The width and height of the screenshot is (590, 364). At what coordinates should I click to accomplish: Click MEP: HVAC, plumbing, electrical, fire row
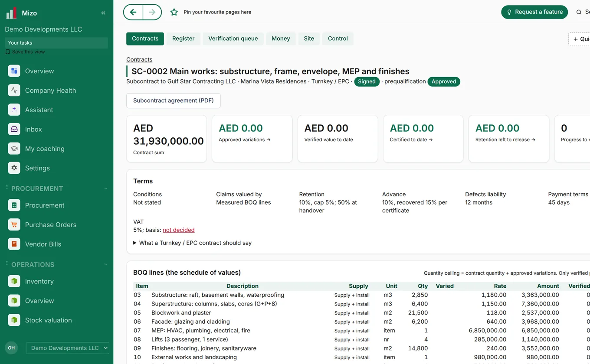(361, 331)
